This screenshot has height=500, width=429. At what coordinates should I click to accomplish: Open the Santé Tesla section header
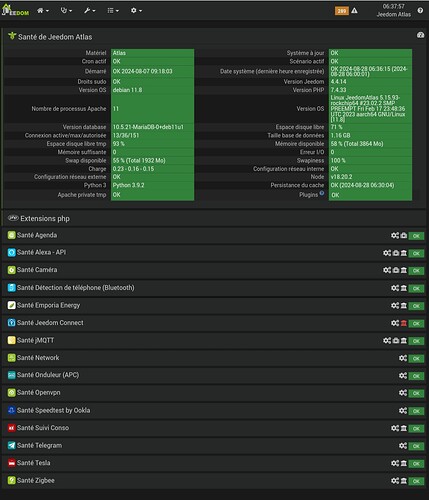(34, 463)
